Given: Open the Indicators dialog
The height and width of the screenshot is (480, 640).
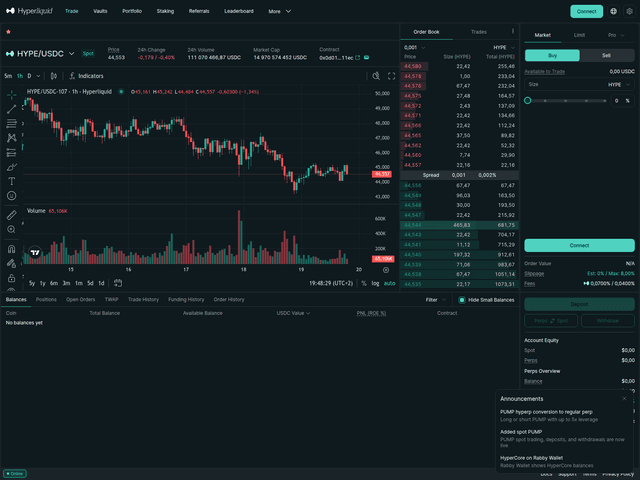Looking at the screenshot, I should [x=86, y=76].
